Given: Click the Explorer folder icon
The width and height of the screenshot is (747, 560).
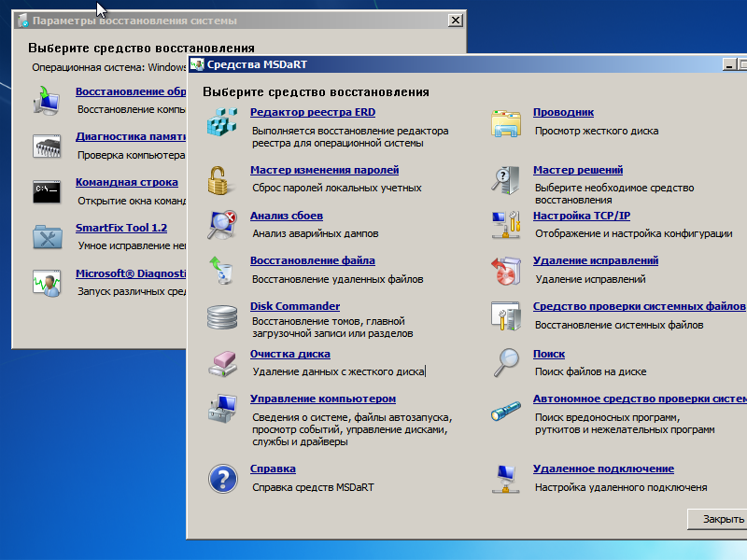Looking at the screenshot, I should click(x=505, y=123).
